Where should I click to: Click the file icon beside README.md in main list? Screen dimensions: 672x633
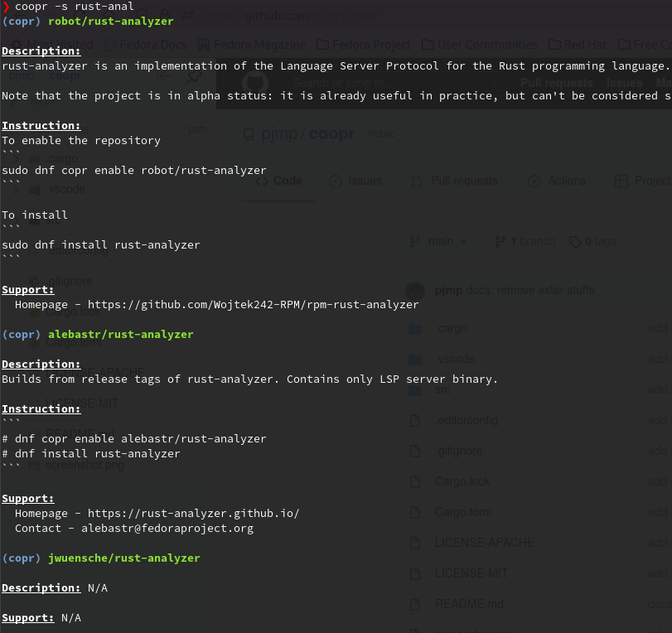415,604
